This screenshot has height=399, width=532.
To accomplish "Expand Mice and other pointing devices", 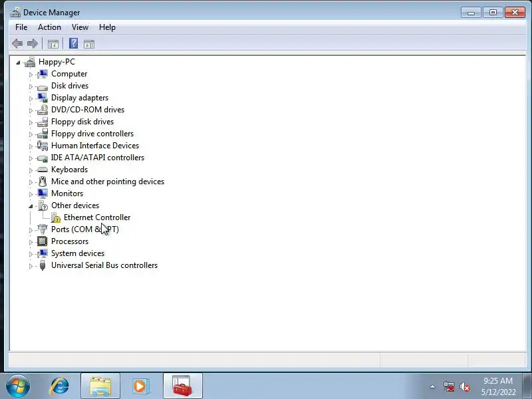I will point(31,182).
